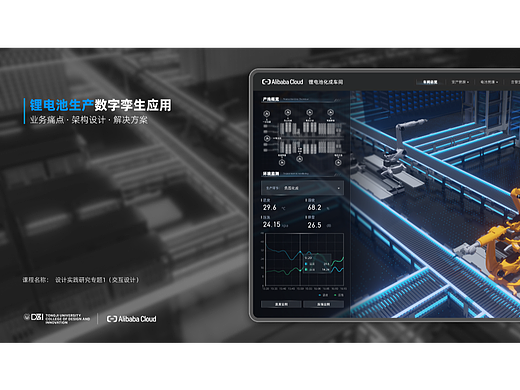Click the humidity value 68.2

[314, 207]
